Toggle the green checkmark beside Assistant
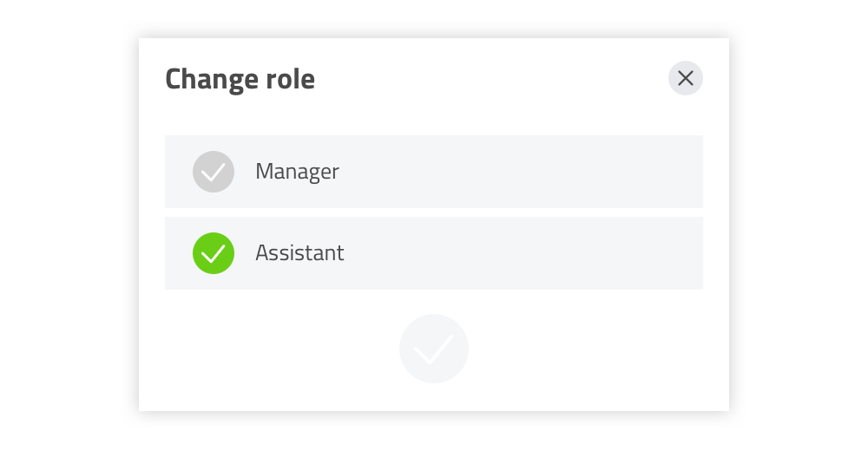Viewport: 868px width, 451px height. pos(214,253)
